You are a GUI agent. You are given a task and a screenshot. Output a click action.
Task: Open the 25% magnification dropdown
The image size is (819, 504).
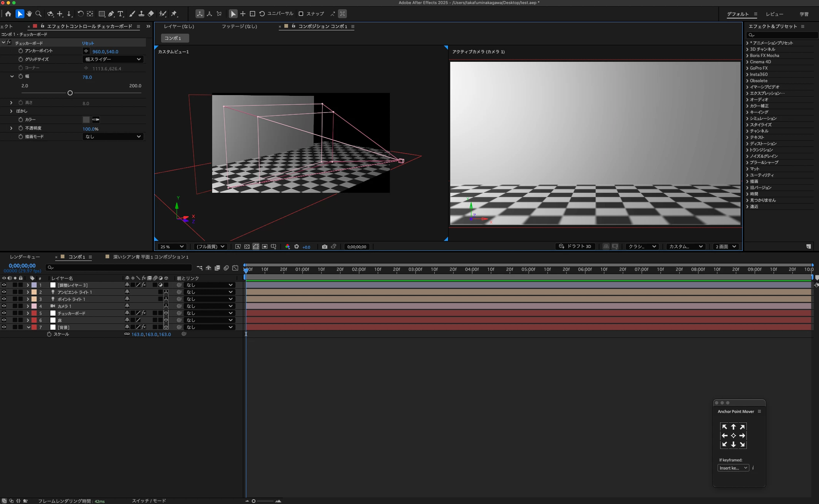click(172, 247)
